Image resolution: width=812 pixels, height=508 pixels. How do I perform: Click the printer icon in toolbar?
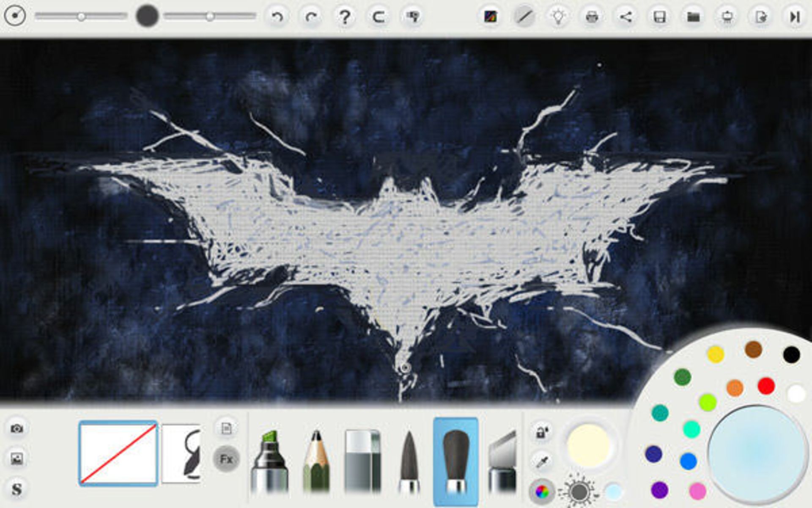[592, 17]
